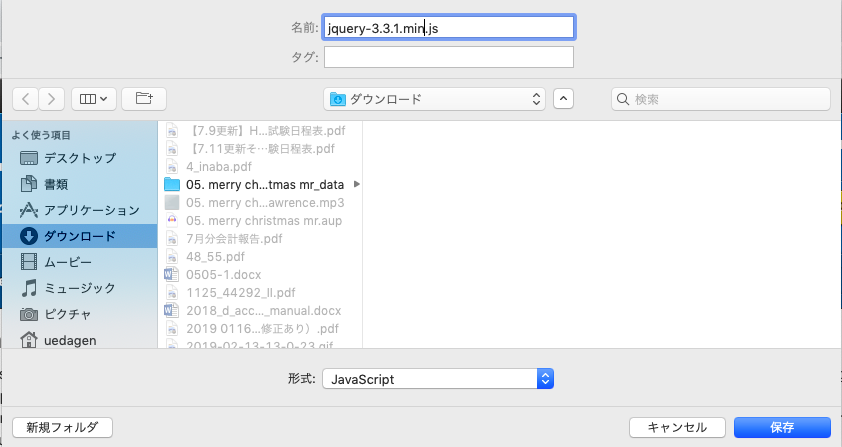The height and width of the screenshot is (447, 842).
Task: Click file 【7.9更新】H...試験日程表.pdf
Action: [260, 131]
